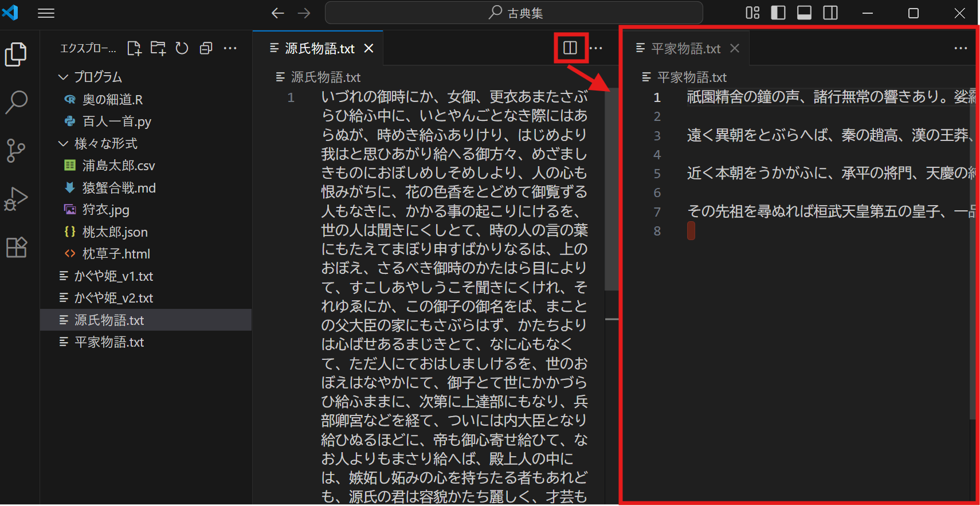Open more actions for left editor group
This screenshot has height=506, width=980.
pyautogui.click(x=596, y=49)
